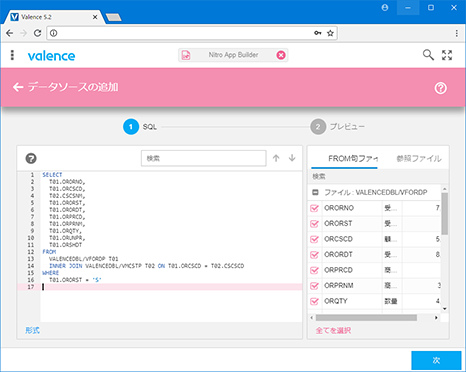This screenshot has height=372, width=466.
Task: Reload the page with the refresh icon
Action: [x=37, y=33]
